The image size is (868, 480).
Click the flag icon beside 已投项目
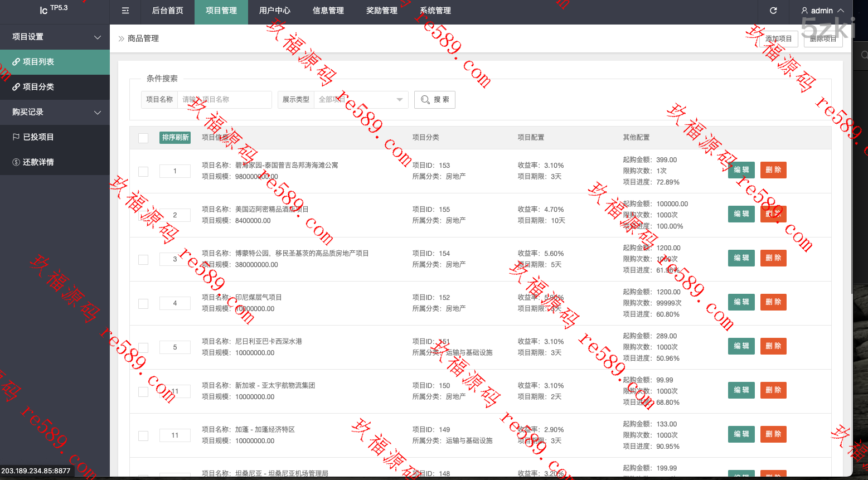(16, 137)
